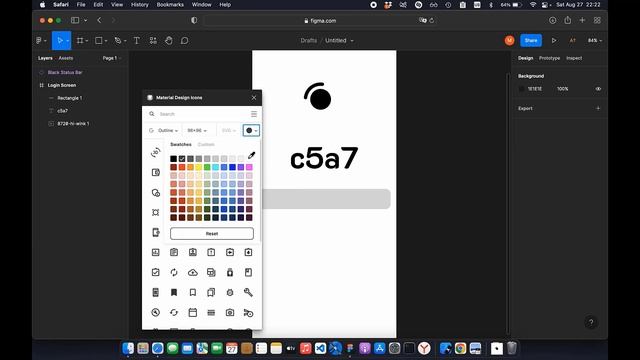Open the Outline style dropdown
The width and height of the screenshot is (640, 360).
164,130
